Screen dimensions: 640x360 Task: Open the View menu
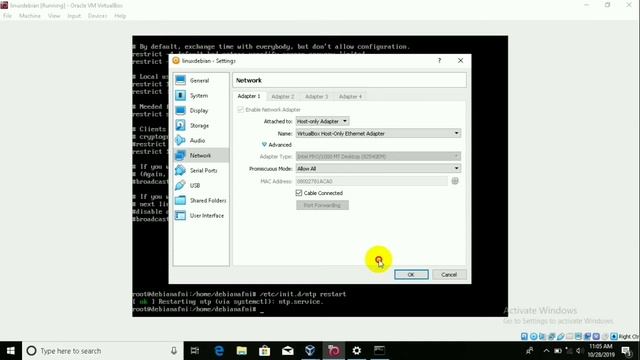coord(54,16)
